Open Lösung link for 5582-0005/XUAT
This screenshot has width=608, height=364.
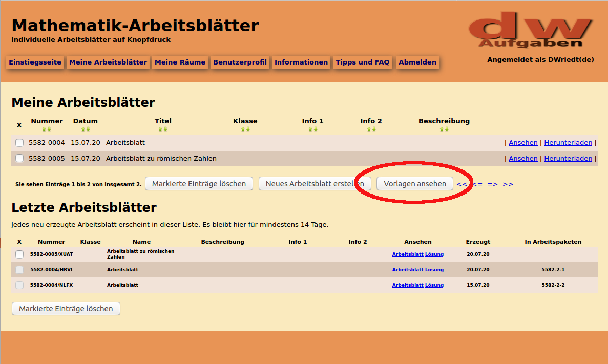click(434, 254)
